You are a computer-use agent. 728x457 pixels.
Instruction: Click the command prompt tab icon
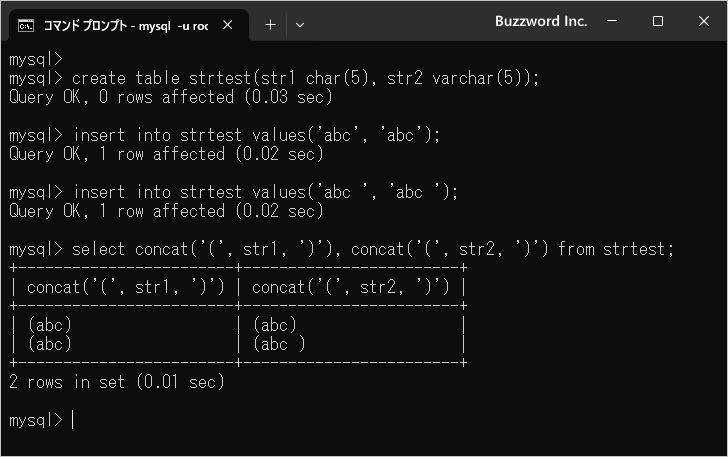click(26, 26)
